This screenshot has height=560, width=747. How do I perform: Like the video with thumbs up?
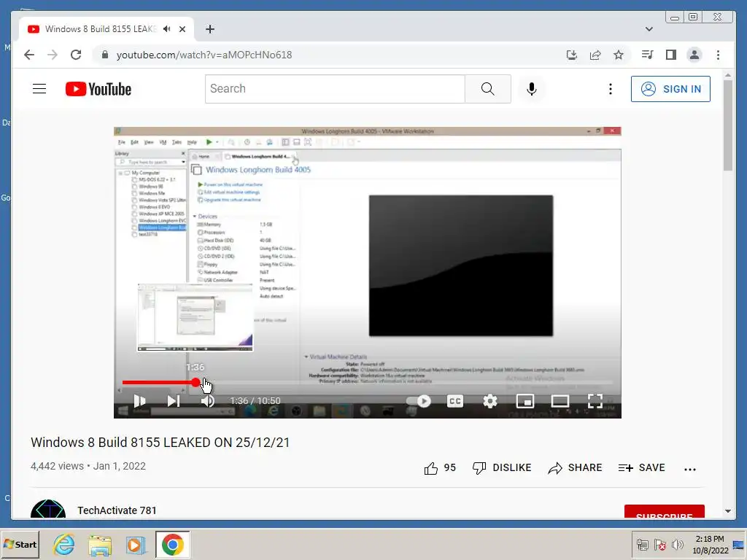pyautogui.click(x=440, y=468)
